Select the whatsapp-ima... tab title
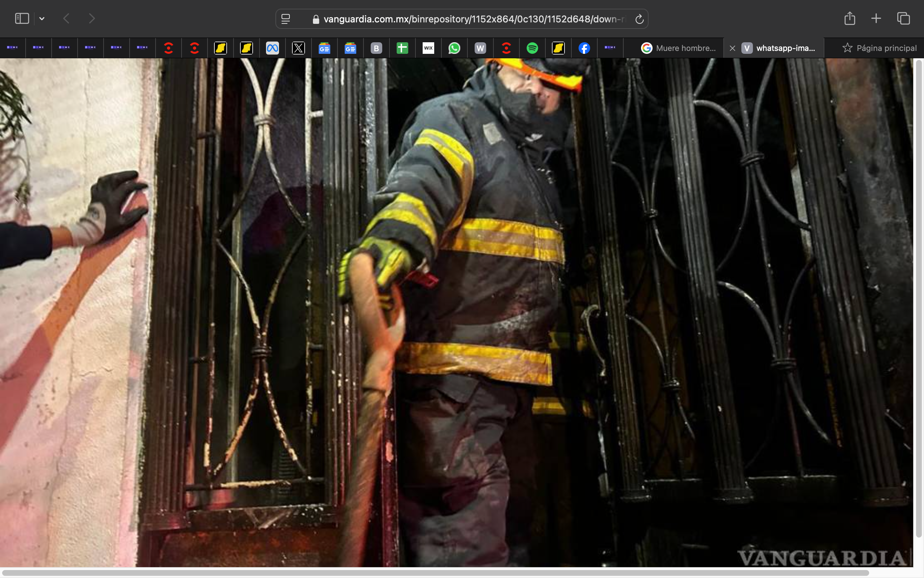The height and width of the screenshot is (578, 924). [785, 48]
